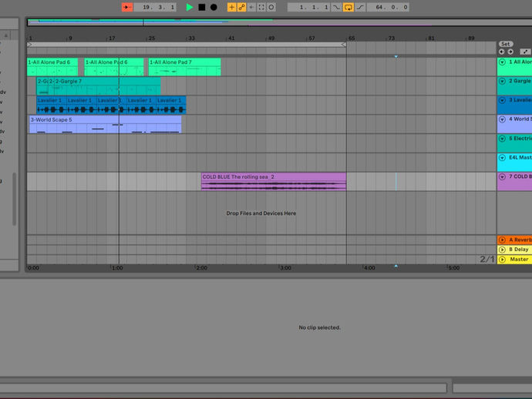Click the Stop button in transport
Viewport: 532px width, 399px height.
tap(201, 7)
